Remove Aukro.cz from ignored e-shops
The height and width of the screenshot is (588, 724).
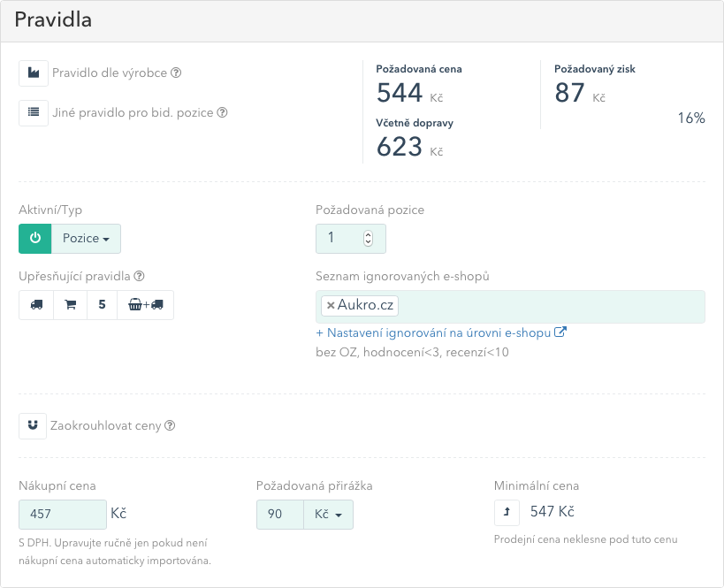point(330,305)
